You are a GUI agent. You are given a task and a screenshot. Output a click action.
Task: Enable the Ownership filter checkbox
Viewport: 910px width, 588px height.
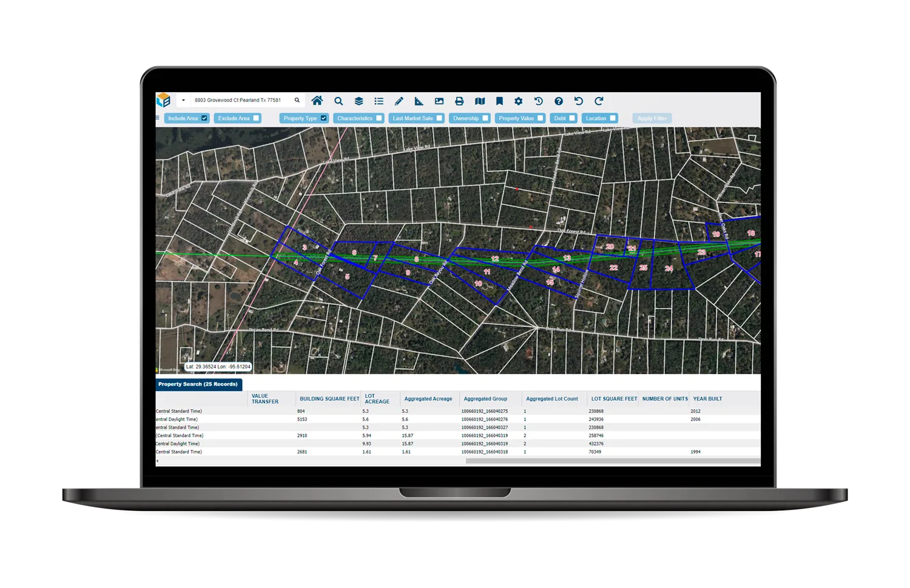coord(485,118)
